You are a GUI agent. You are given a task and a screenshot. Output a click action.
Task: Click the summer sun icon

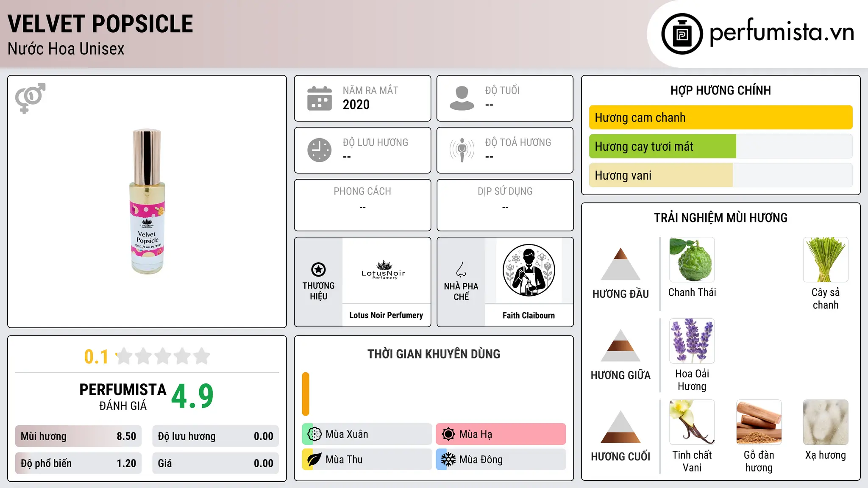click(x=448, y=434)
